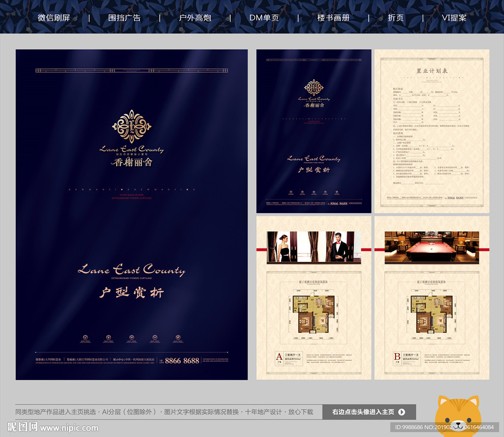
Task: Click the 右边点击头像进入主页 button
Action: pyautogui.click(x=369, y=412)
